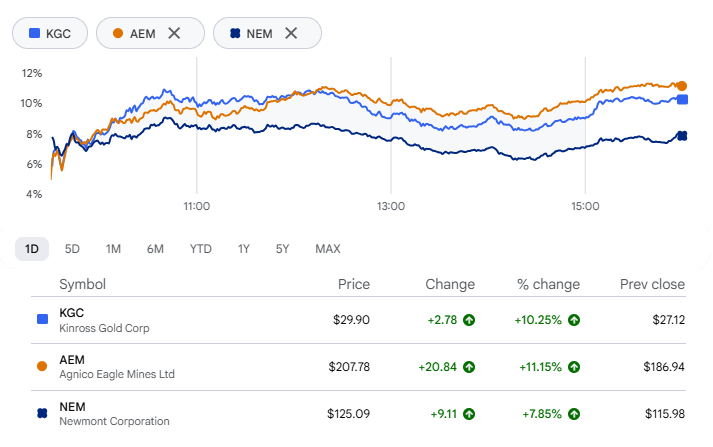Image resolution: width=713 pixels, height=447 pixels.
Task: Click up-arrow icon next to +9.11 change
Action: tap(469, 414)
